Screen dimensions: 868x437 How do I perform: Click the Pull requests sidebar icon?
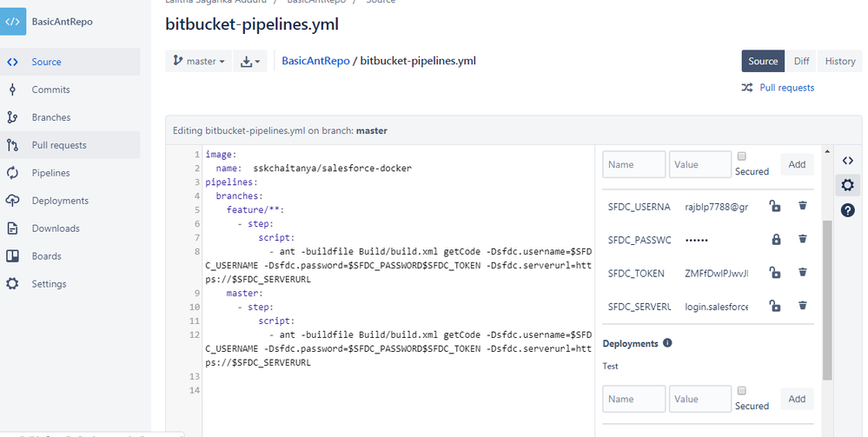pos(12,145)
